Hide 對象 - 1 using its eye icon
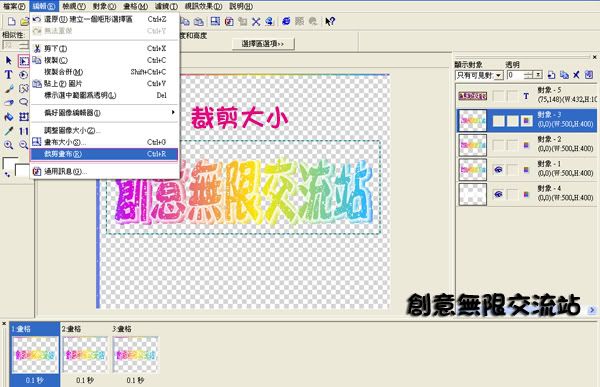 [x=498, y=170]
